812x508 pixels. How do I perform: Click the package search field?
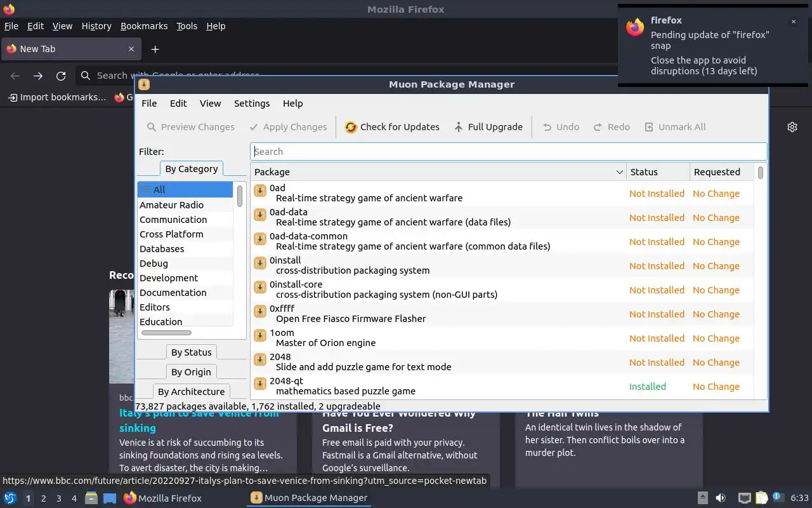tap(509, 152)
